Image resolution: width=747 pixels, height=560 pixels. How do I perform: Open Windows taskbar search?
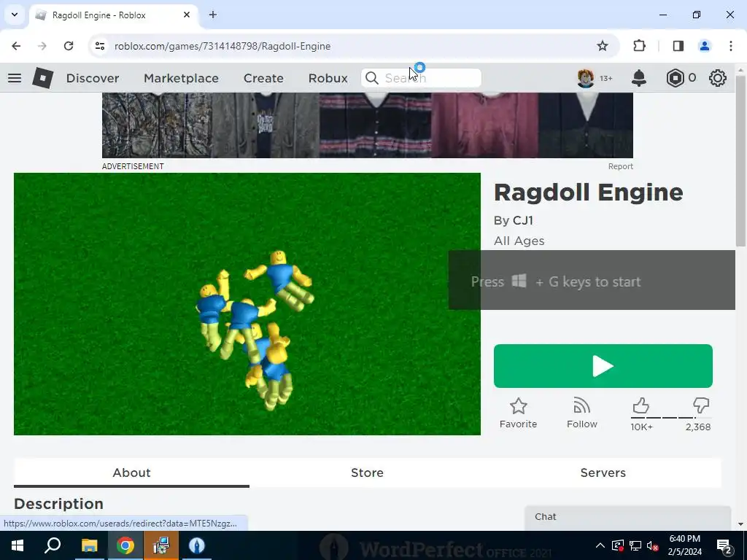53,545
